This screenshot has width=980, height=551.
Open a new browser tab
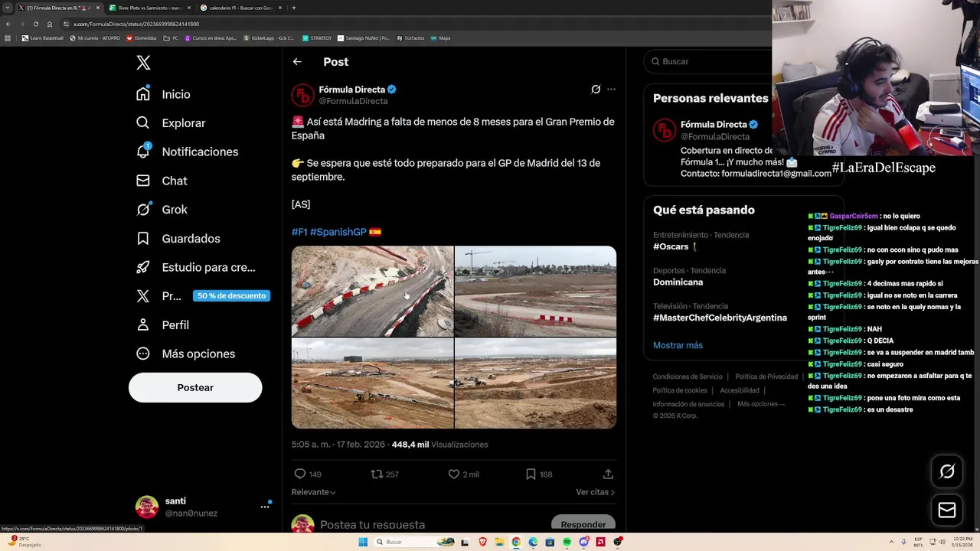click(x=294, y=8)
